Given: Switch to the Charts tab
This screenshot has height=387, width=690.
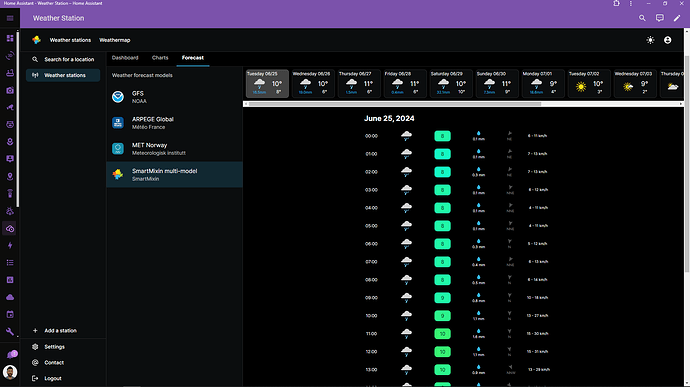Looking at the screenshot, I should pos(160,58).
